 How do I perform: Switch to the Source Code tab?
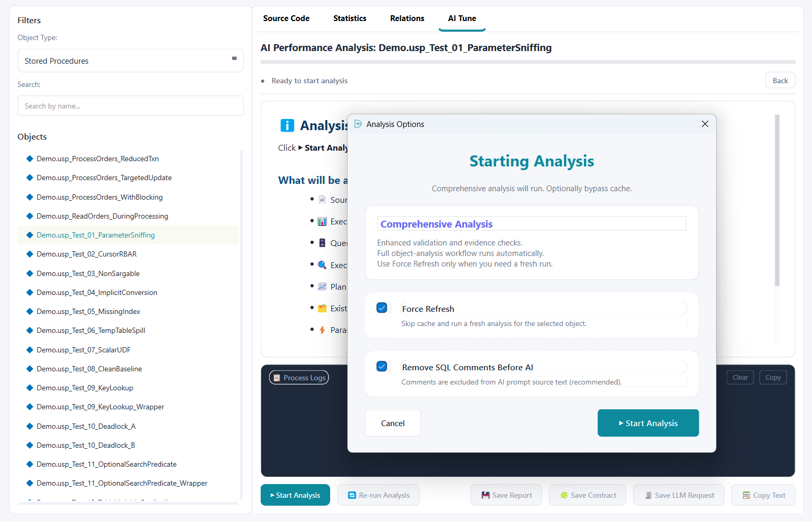point(286,18)
